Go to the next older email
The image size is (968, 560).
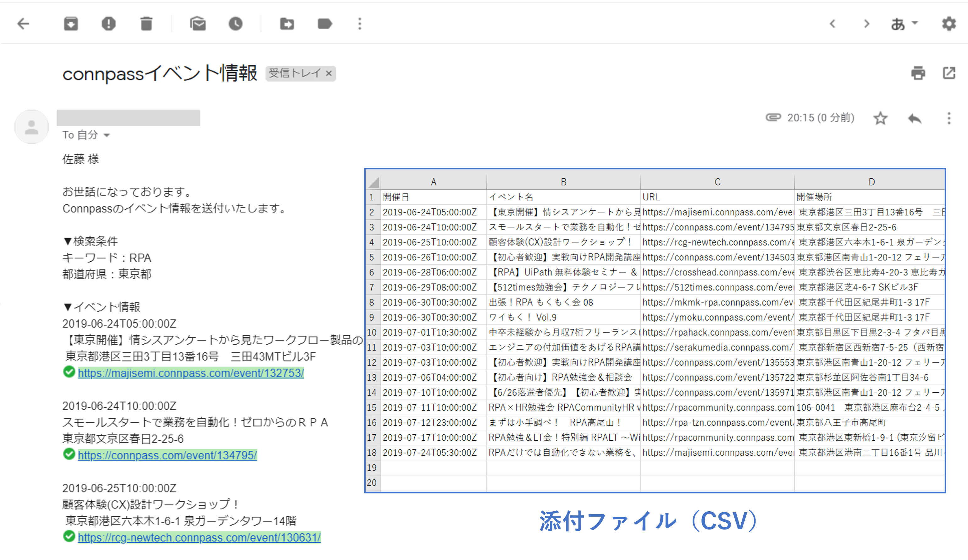pyautogui.click(x=866, y=24)
